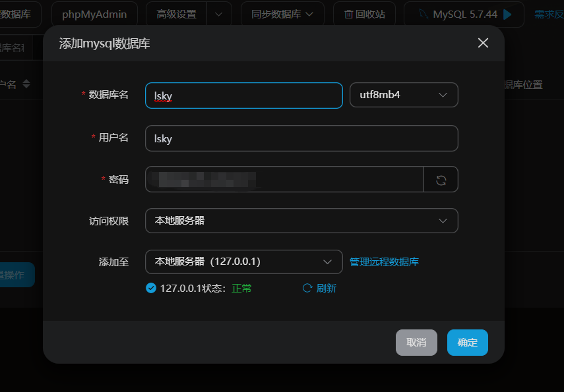Screen dimensions: 564x392
Task: Click into the 密码 password field
Action: (284, 180)
